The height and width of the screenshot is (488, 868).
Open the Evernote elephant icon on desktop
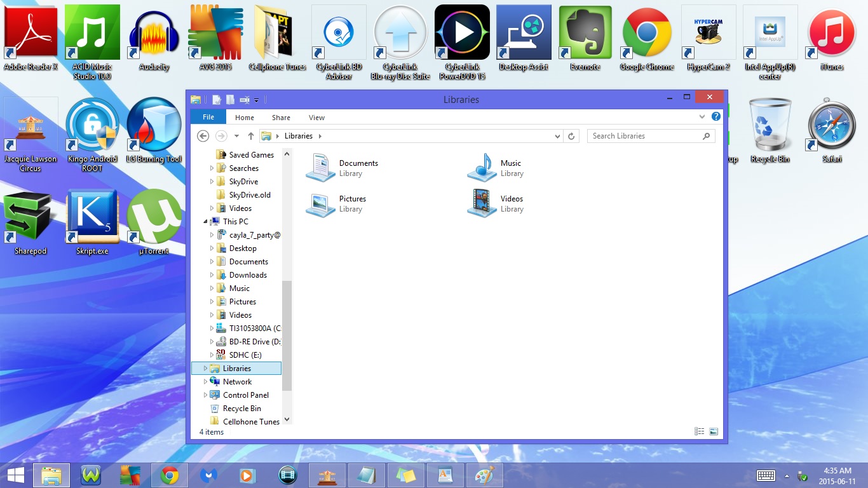click(x=585, y=37)
